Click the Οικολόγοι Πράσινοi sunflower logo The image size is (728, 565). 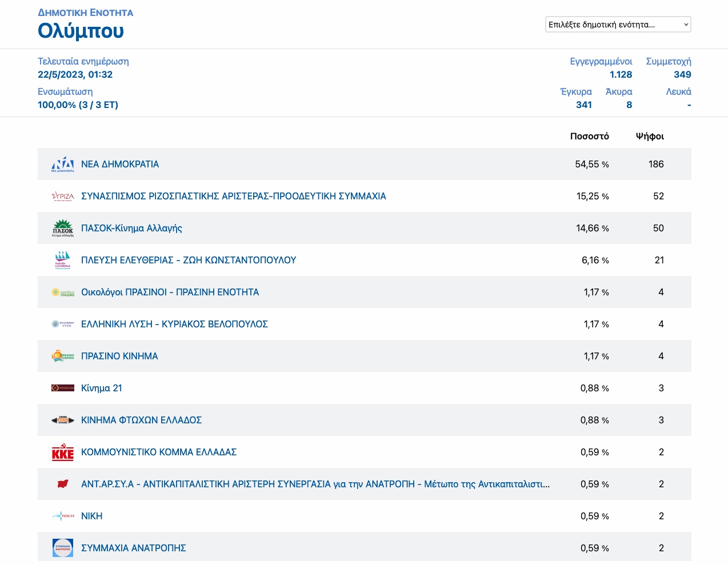pos(63,292)
